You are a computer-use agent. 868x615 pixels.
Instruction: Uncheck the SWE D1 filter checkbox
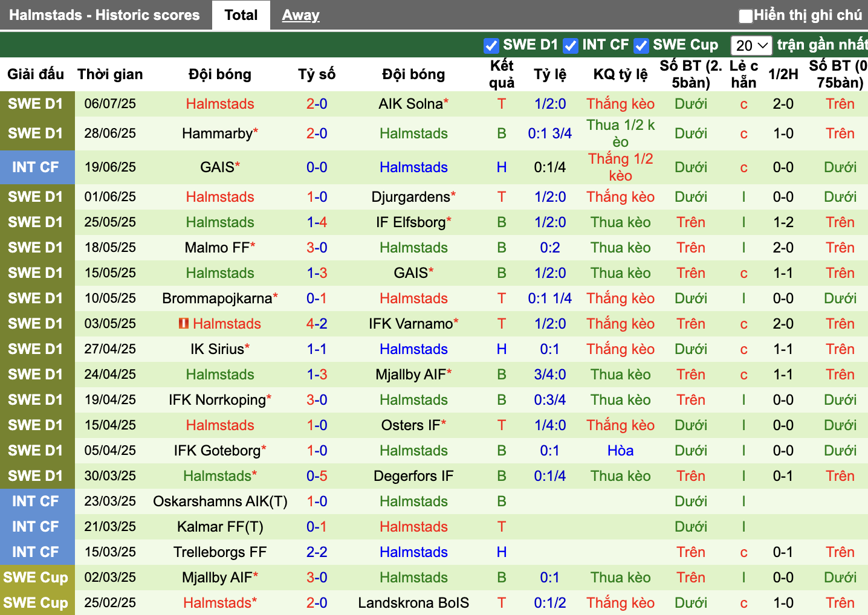(491, 45)
